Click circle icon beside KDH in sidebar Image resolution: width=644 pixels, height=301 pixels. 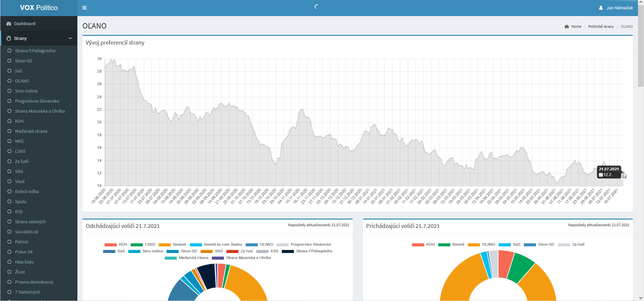tap(9, 121)
